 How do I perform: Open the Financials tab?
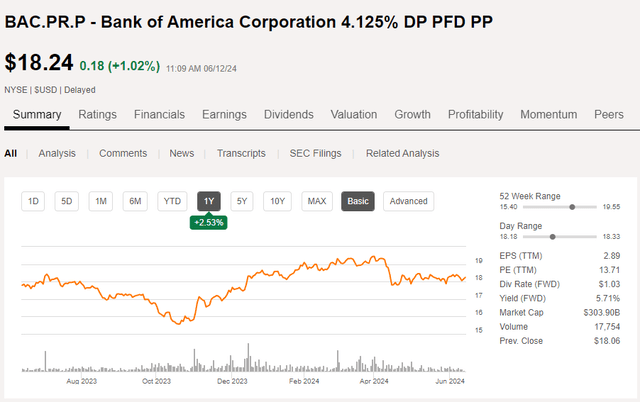[x=160, y=115]
